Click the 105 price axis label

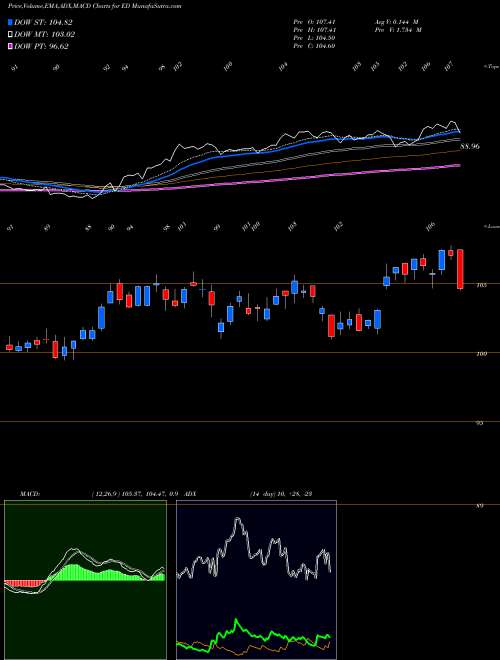click(482, 285)
